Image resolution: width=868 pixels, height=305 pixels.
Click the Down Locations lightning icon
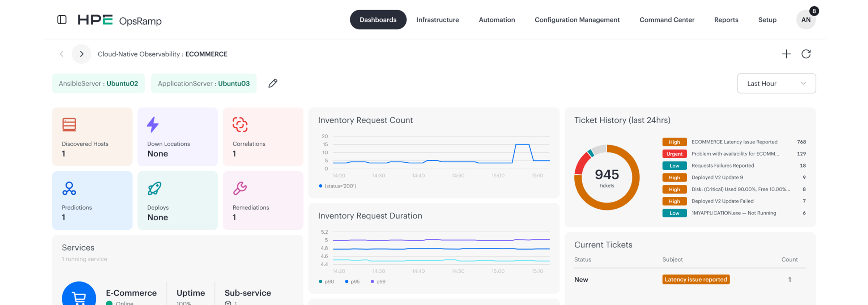pyautogui.click(x=153, y=125)
